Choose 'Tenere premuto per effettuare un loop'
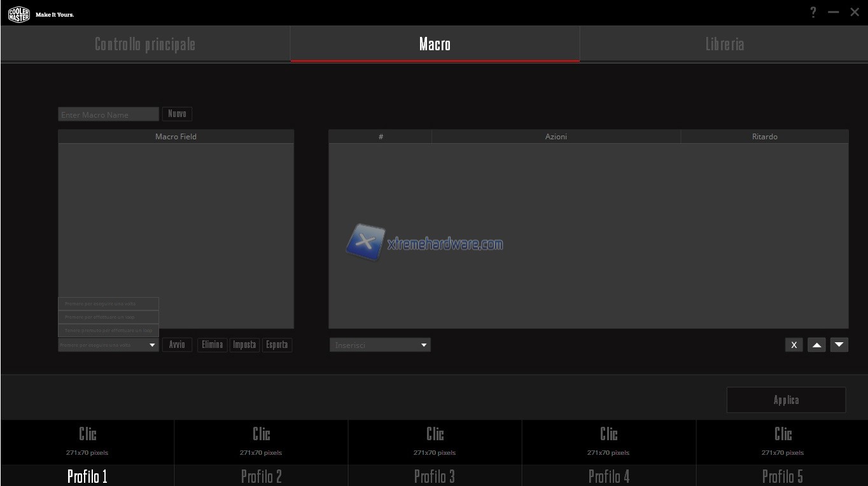The width and height of the screenshot is (868, 486). [x=108, y=331]
